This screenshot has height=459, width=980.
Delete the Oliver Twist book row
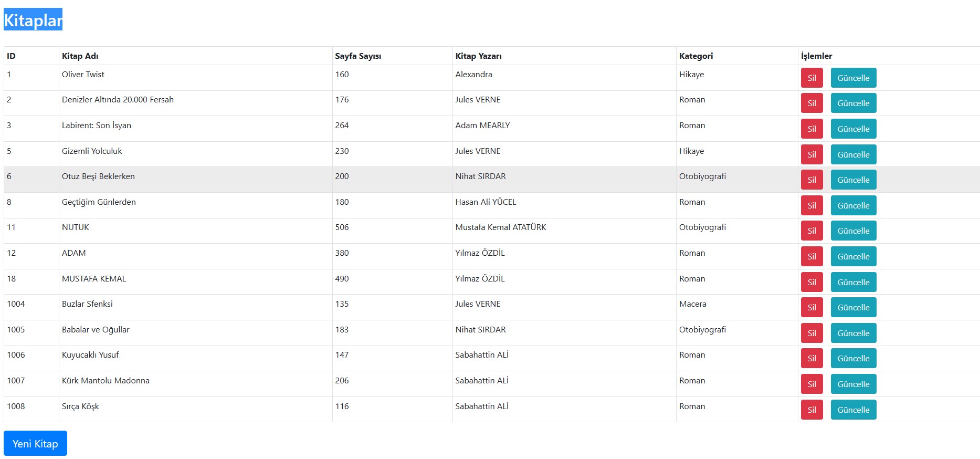point(812,78)
